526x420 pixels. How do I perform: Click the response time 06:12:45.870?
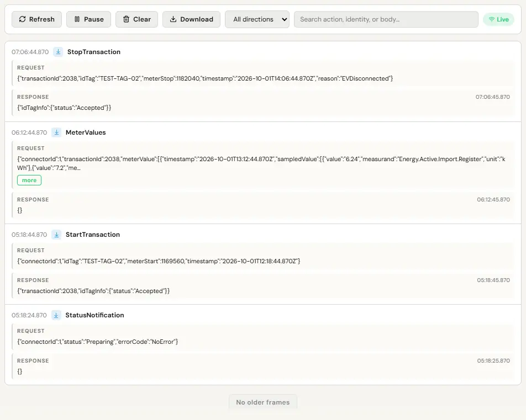493,199
